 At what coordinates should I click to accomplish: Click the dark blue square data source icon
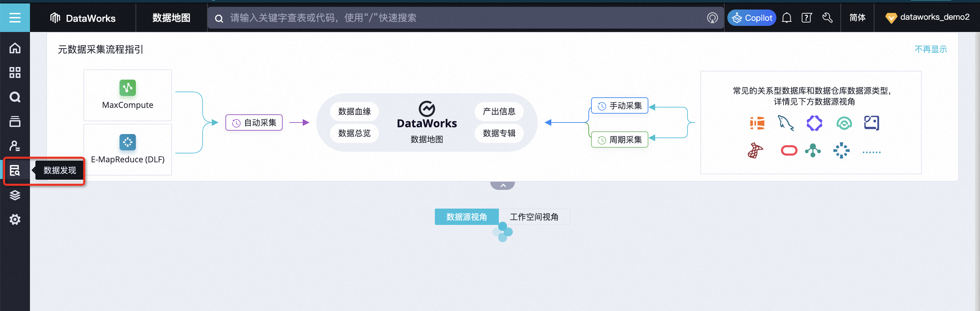872,123
